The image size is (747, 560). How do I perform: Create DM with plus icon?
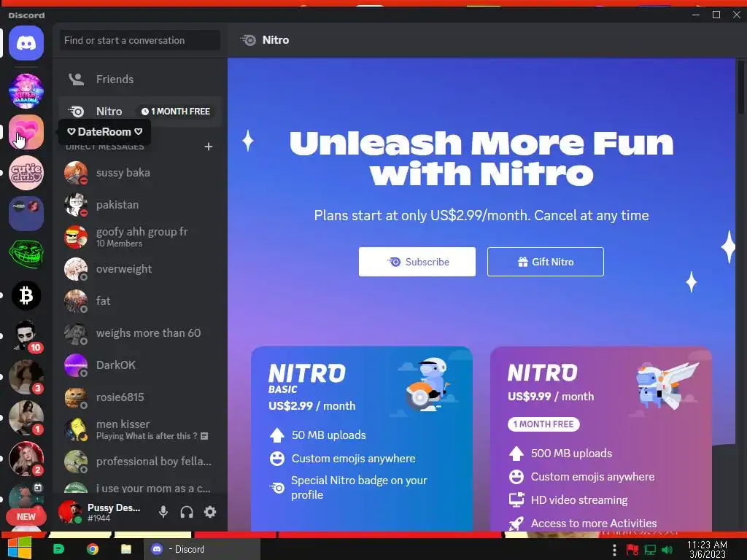pos(208,146)
